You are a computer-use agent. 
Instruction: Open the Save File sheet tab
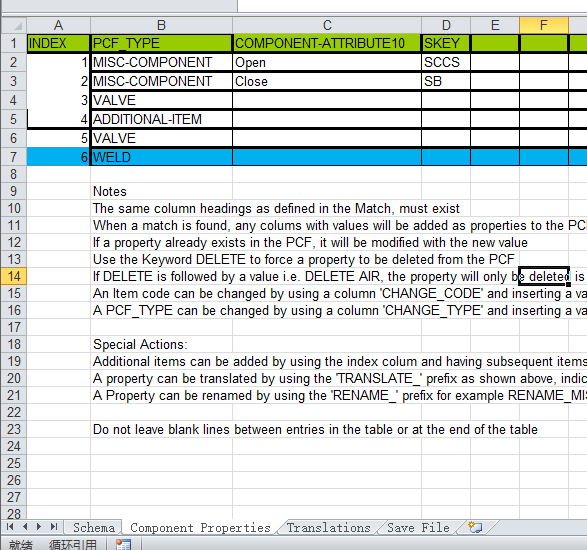pos(418,528)
